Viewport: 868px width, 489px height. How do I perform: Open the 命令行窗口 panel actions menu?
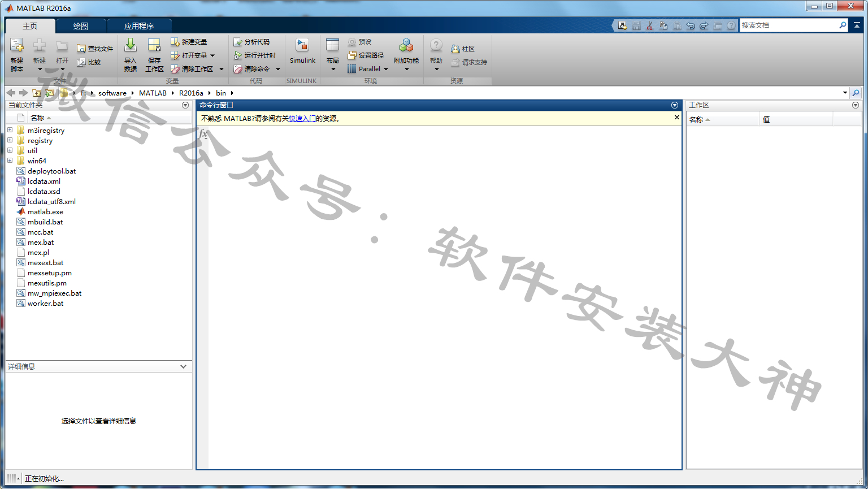(x=674, y=105)
